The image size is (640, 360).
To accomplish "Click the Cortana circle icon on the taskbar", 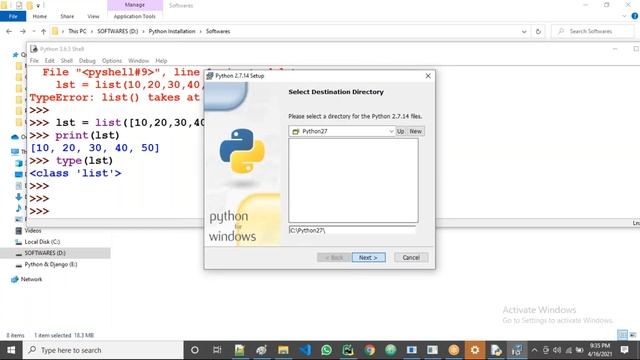I will click(x=195, y=350).
